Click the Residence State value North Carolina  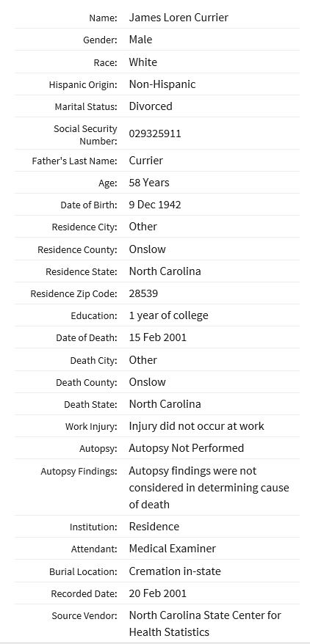[x=165, y=271]
